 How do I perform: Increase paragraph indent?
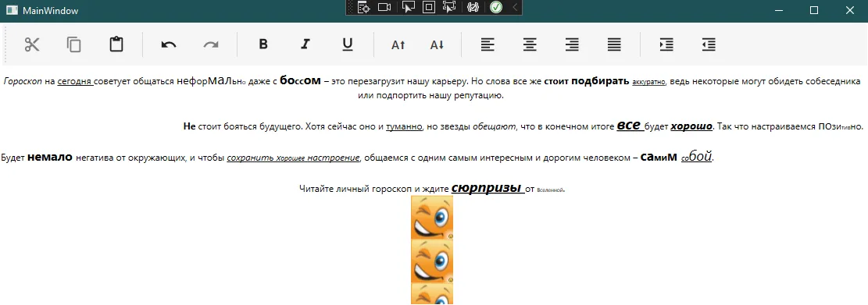(666, 44)
